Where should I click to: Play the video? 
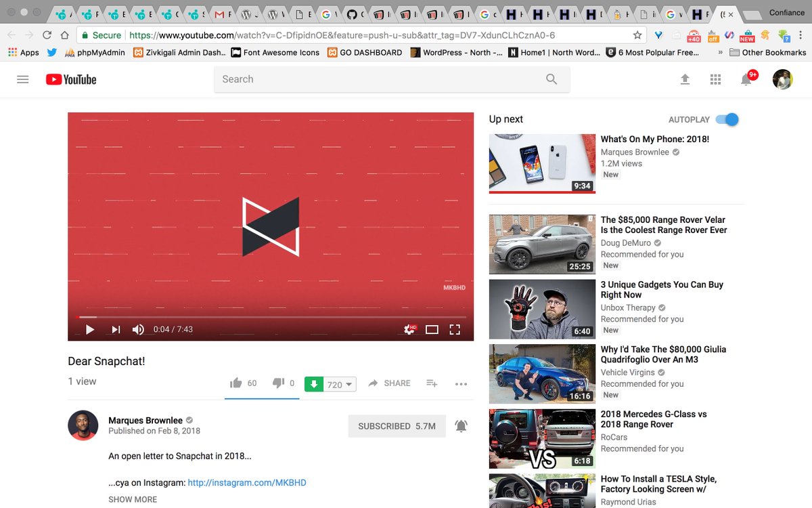90,329
